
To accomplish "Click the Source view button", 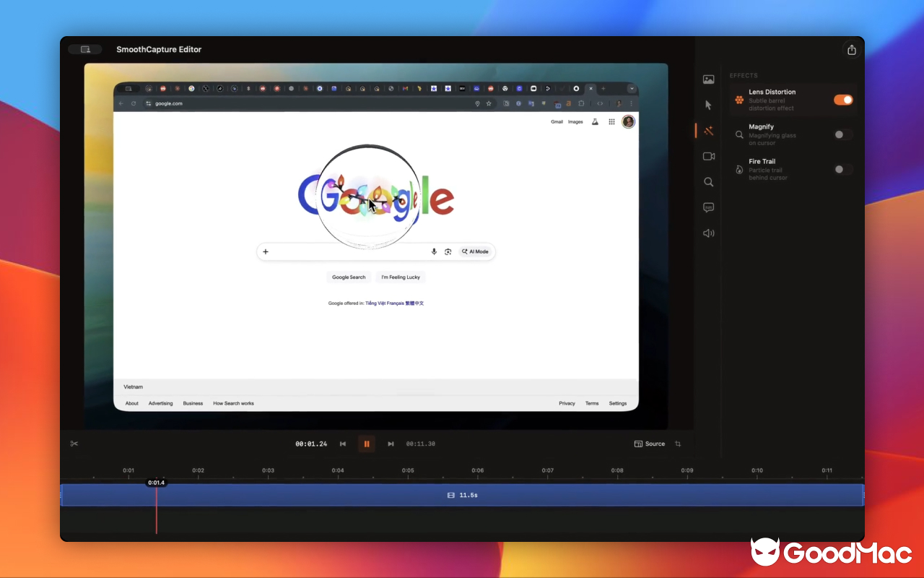I will [x=649, y=444].
